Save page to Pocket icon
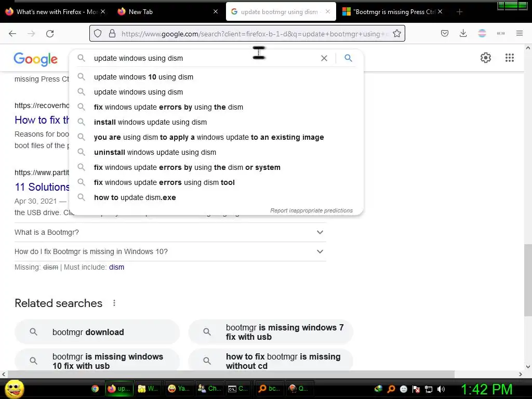 coord(445,33)
